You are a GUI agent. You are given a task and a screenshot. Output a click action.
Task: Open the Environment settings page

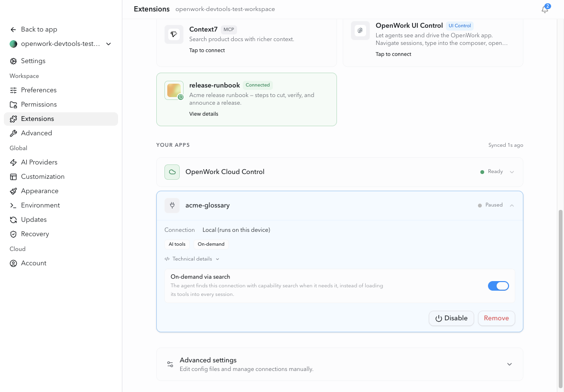[x=61, y=206]
